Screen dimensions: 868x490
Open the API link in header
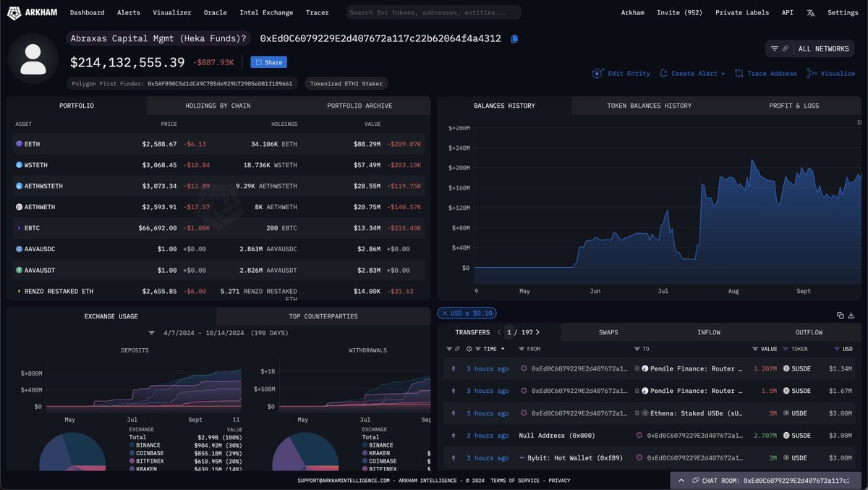pyautogui.click(x=787, y=12)
